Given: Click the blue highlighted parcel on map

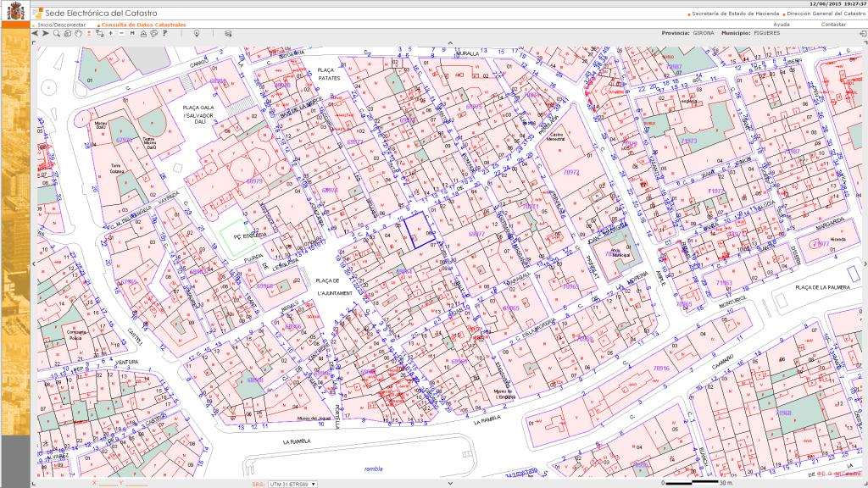Looking at the screenshot, I should click(x=415, y=230).
